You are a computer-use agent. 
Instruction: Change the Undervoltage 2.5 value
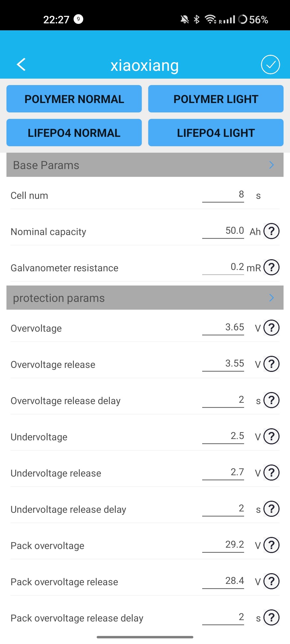[x=223, y=436]
